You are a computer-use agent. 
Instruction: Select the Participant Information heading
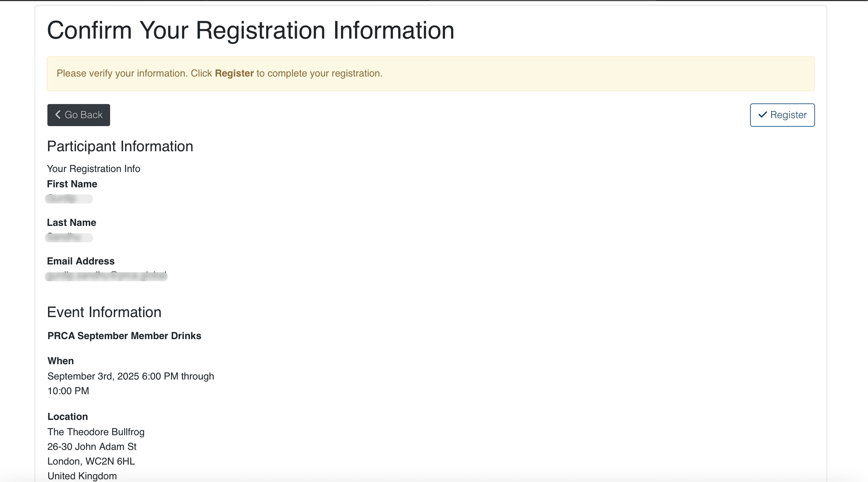click(x=120, y=146)
